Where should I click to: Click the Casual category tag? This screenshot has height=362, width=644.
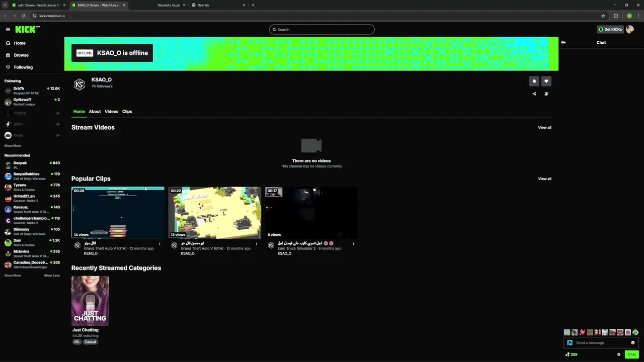click(90, 342)
